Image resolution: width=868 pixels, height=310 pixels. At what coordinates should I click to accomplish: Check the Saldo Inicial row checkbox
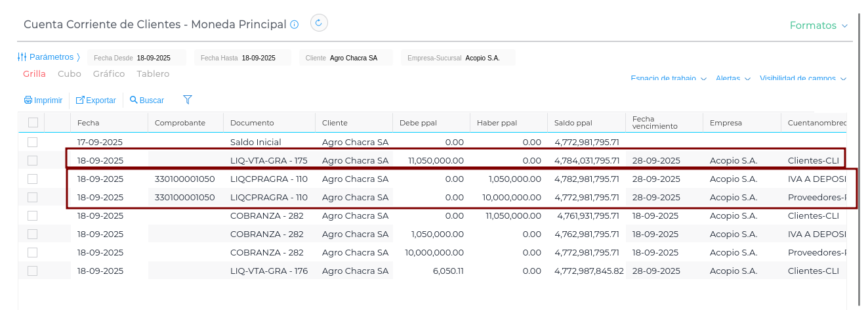[33, 142]
